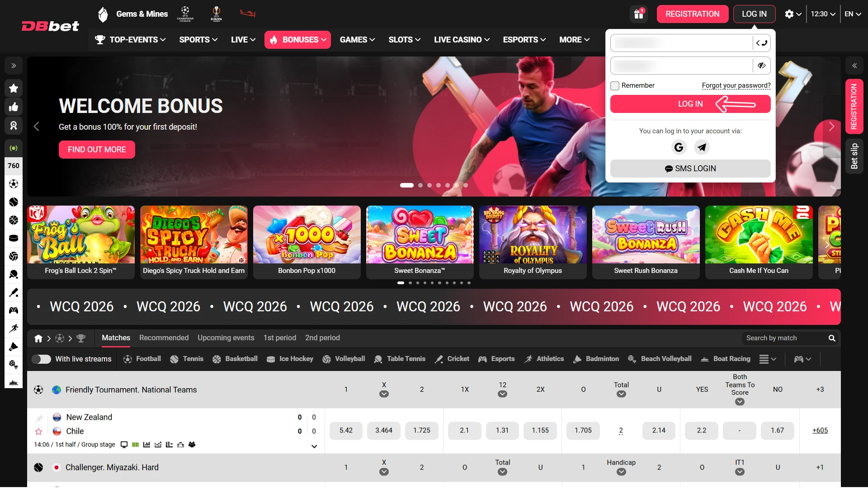Select Volleyball icon in left sidebar
This screenshot has width=868, height=488.
point(14,256)
